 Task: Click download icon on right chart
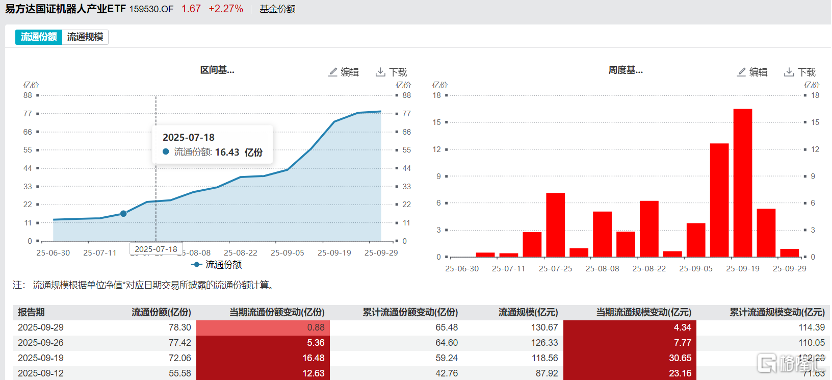tap(790, 72)
